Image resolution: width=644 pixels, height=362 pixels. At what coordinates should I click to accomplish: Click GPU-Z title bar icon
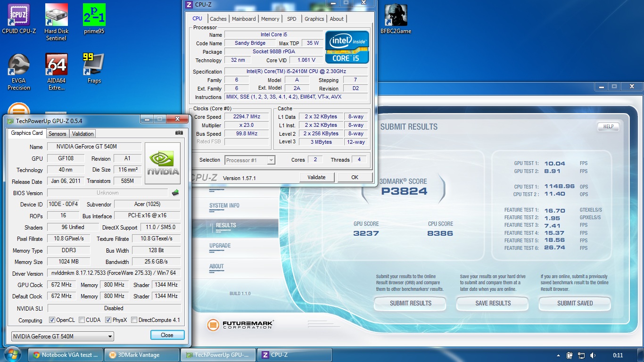pyautogui.click(x=10, y=121)
